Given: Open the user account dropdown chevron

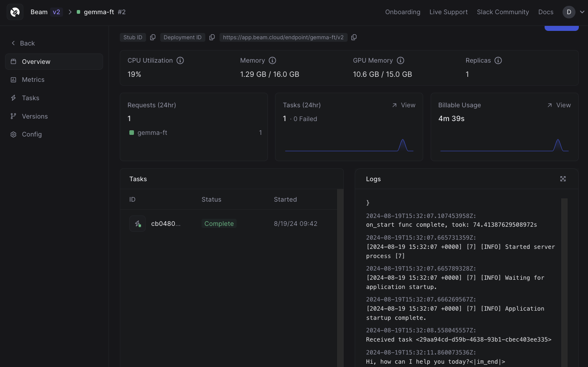Looking at the screenshot, I should tap(582, 12).
